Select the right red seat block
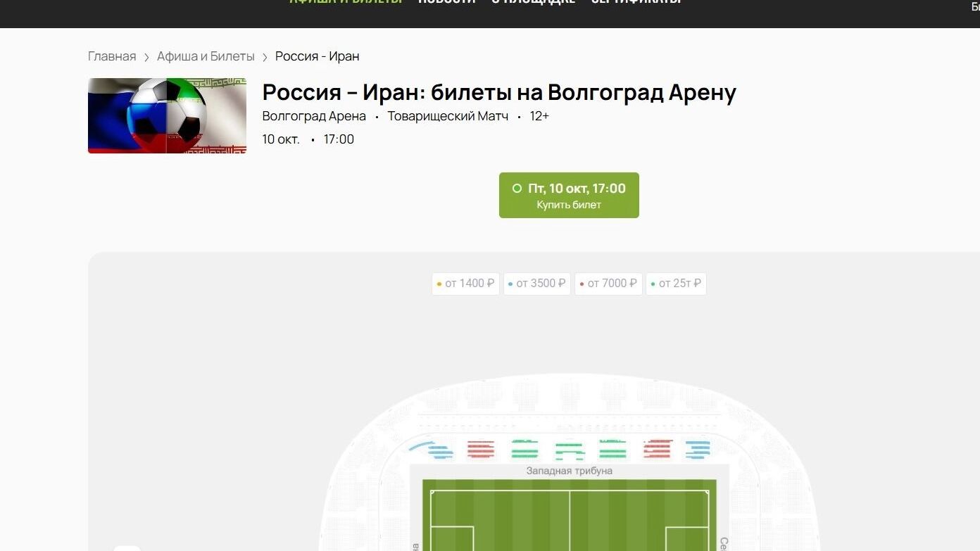 tap(657, 449)
